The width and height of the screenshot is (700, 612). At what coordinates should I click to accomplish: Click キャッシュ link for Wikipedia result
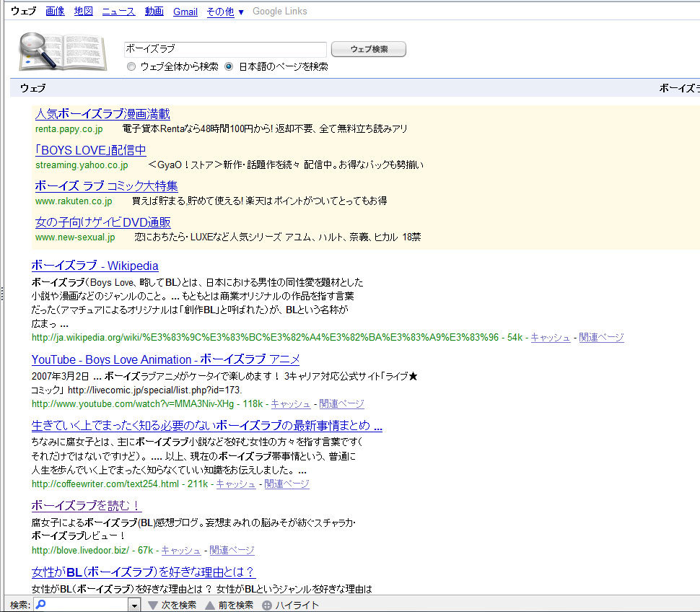pyautogui.click(x=551, y=338)
